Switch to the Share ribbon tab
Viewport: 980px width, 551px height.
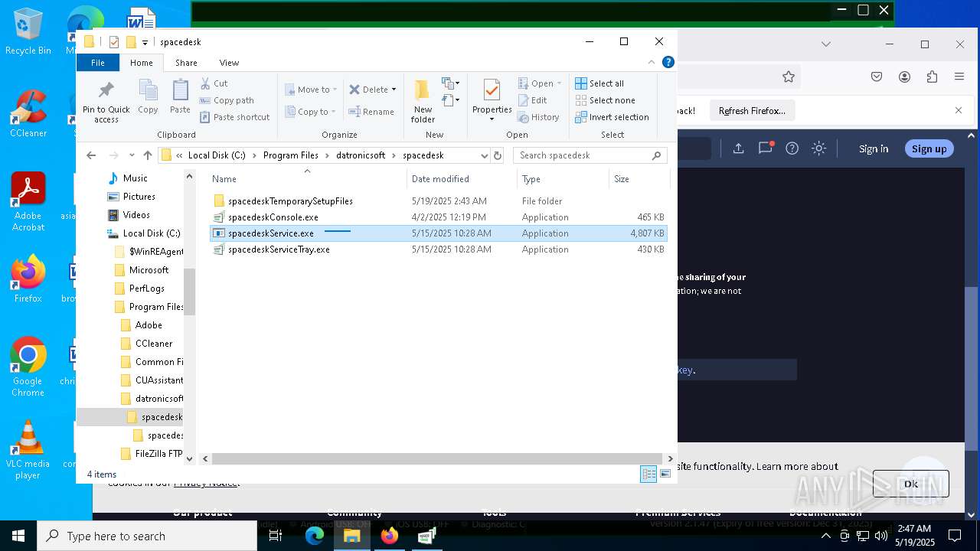pyautogui.click(x=186, y=63)
